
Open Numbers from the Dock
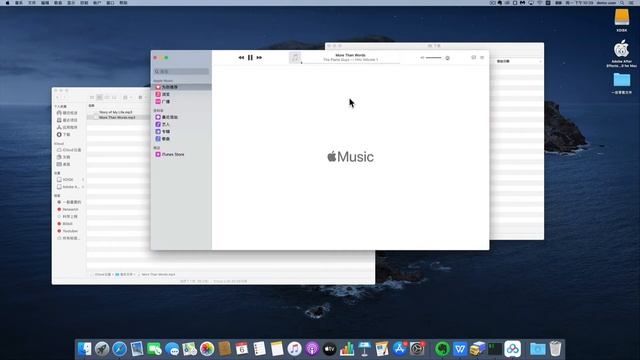[x=347, y=349]
